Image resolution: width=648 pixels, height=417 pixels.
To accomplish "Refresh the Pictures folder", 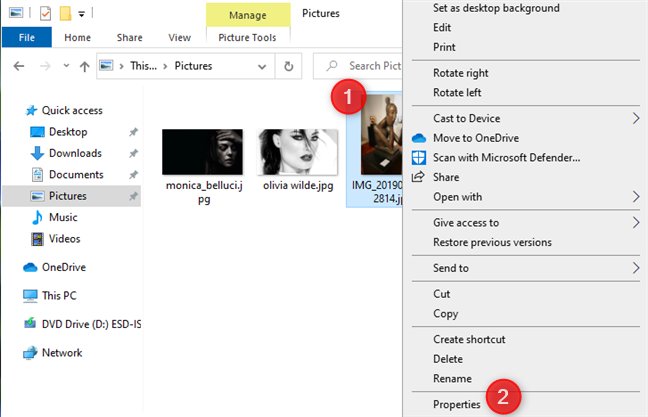I will click(288, 66).
